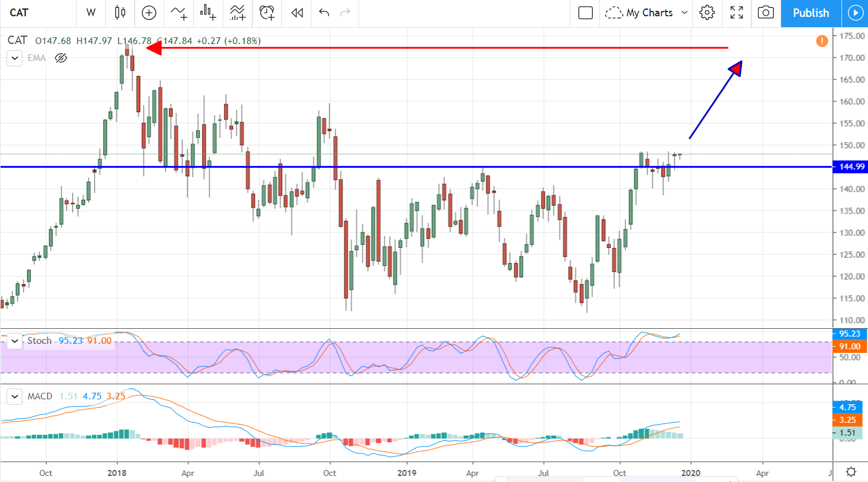Enter fullscreen mode
The height and width of the screenshot is (482, 868).
pos(736,13)
